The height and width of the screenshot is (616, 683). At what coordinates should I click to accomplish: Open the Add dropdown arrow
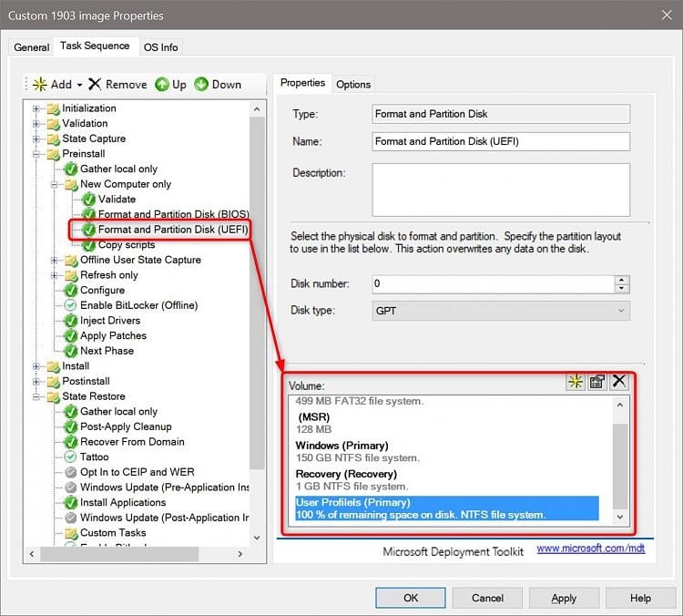pyautogui.click(x=80, y=85)
